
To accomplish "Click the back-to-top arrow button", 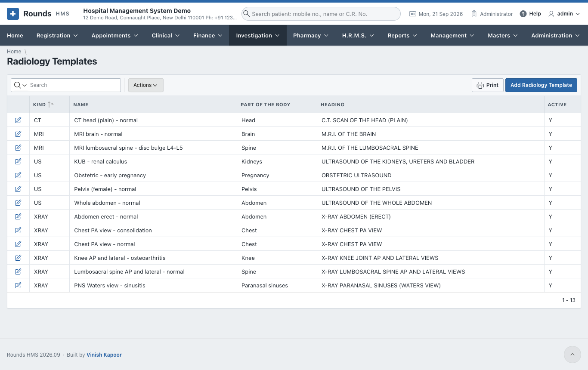I will click(573, 355).
